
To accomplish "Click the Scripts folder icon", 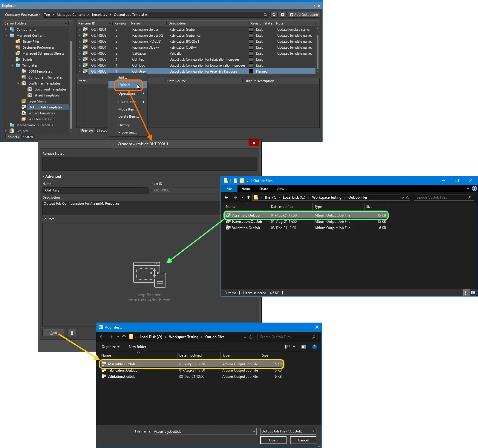I will pyautogui.click(x=18, y=59).
